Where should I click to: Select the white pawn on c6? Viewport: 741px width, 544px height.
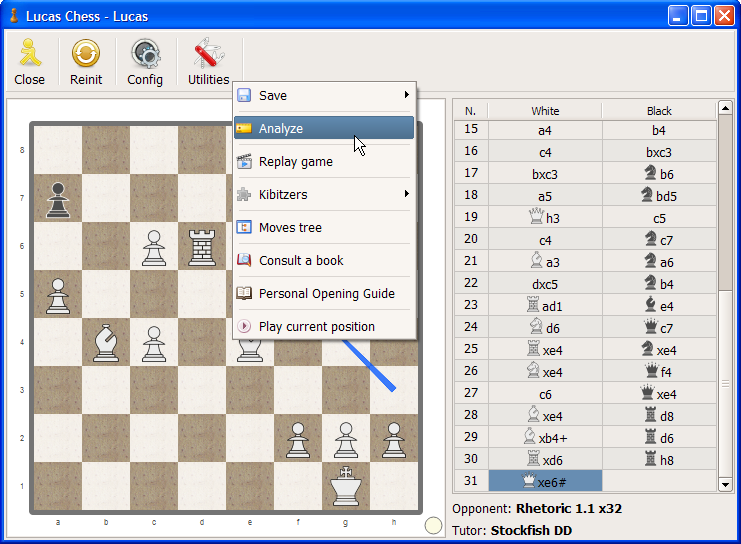point(154,248)
